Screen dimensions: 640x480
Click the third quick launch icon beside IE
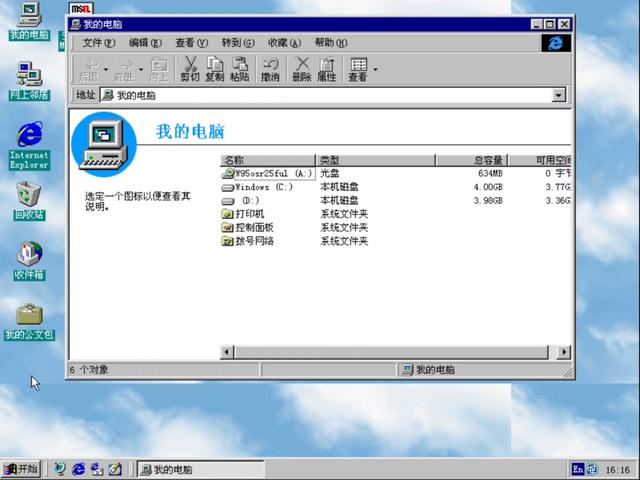pos(97,469)
